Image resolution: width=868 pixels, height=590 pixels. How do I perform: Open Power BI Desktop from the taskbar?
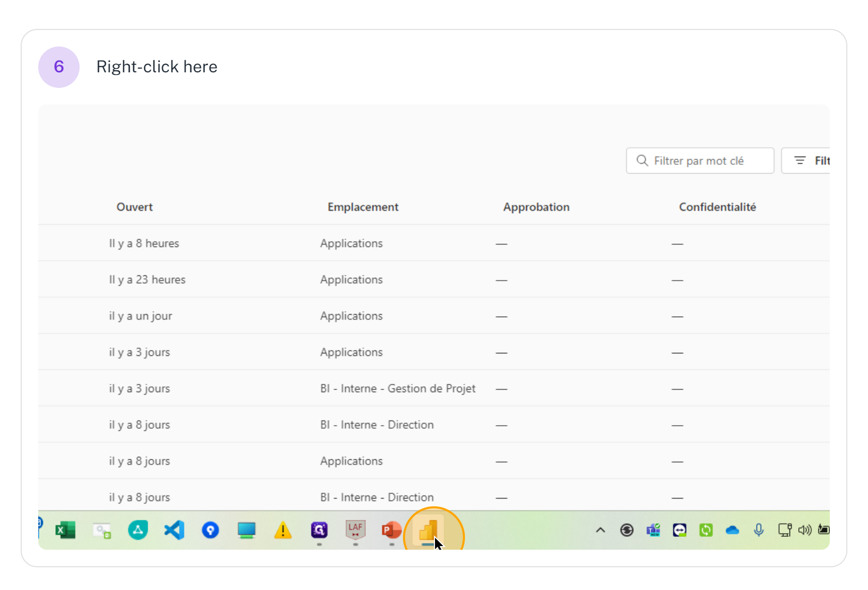point(428,530)
